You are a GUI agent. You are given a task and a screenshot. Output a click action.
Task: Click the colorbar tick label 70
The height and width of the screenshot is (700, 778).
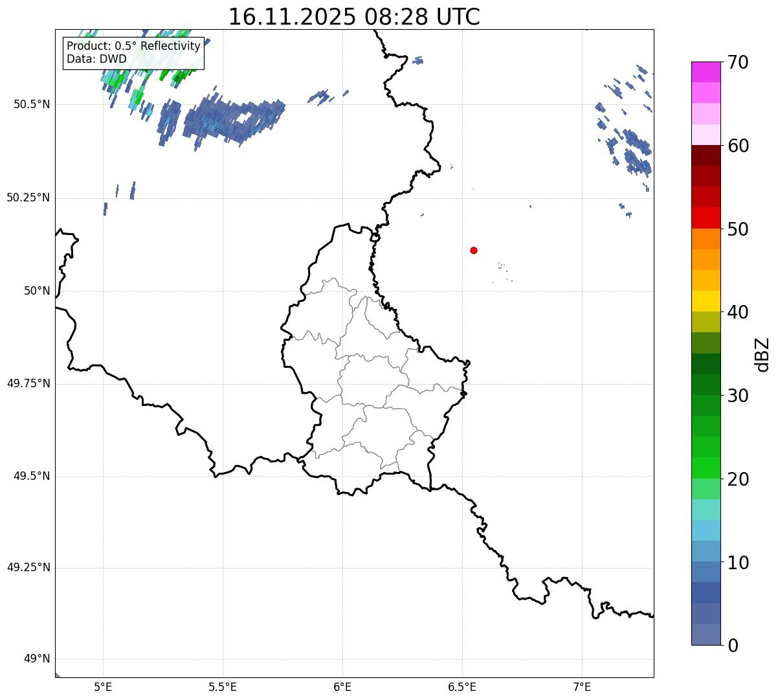click(738, 62)
